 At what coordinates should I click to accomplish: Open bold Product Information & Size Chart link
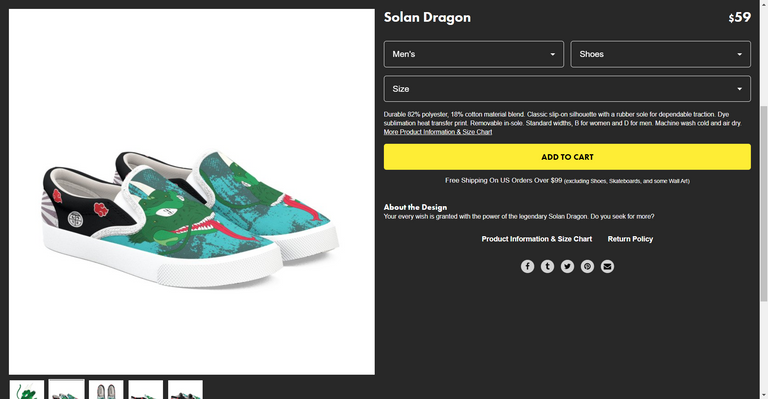tap(536, 239)
